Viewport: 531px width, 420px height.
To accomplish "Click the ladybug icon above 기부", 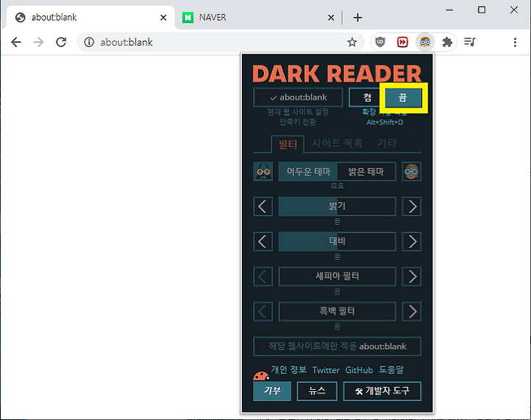I will (x=261, y=376).
